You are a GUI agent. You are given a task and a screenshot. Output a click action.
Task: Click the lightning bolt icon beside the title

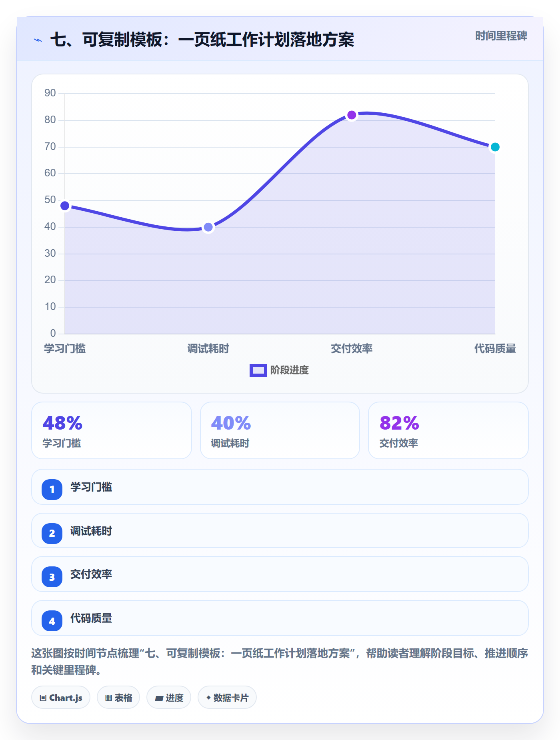38,40
